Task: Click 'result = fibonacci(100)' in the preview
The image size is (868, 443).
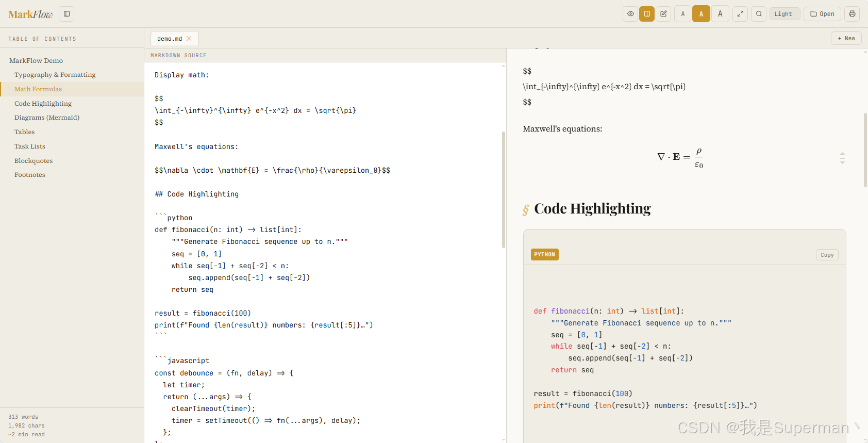Action: [583, 393]
